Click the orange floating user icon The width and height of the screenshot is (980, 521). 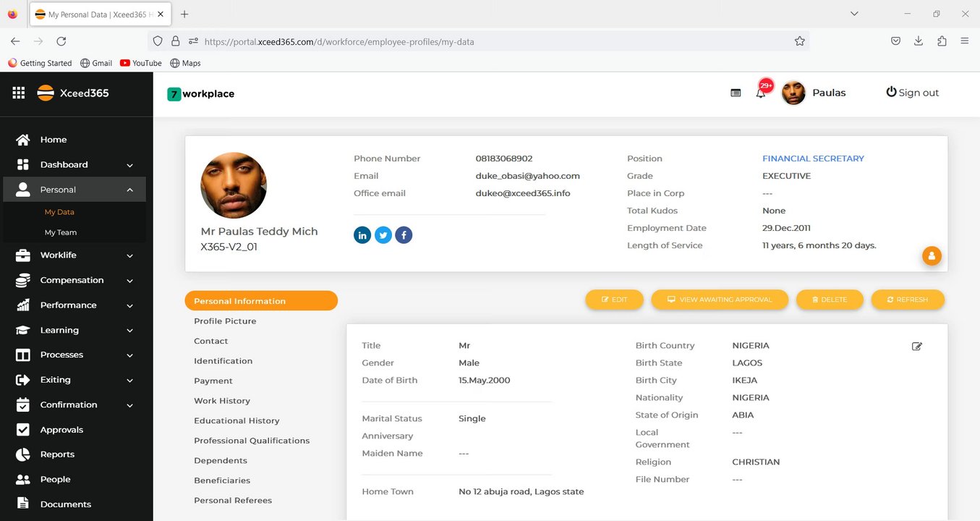[x=932, y=255]
